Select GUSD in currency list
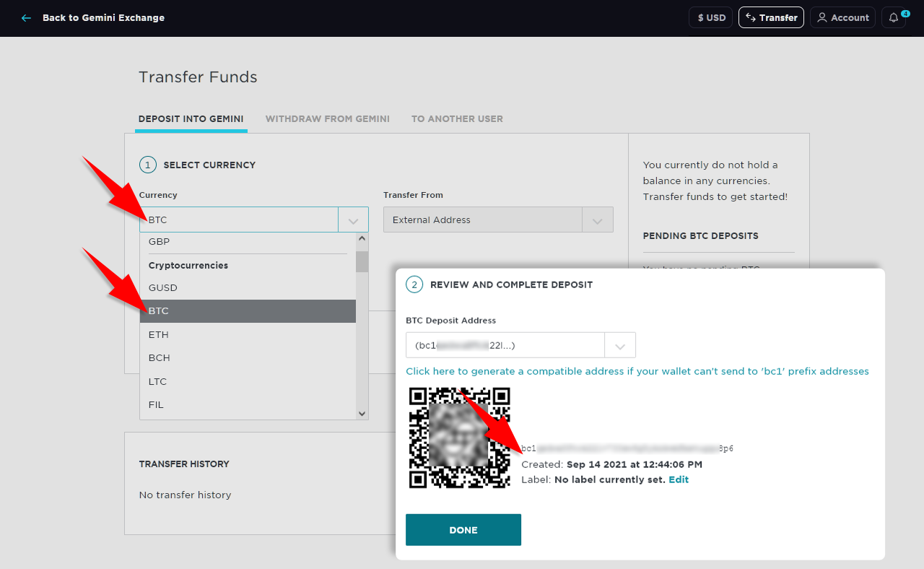The image size is (924, 569). point(248,288)
